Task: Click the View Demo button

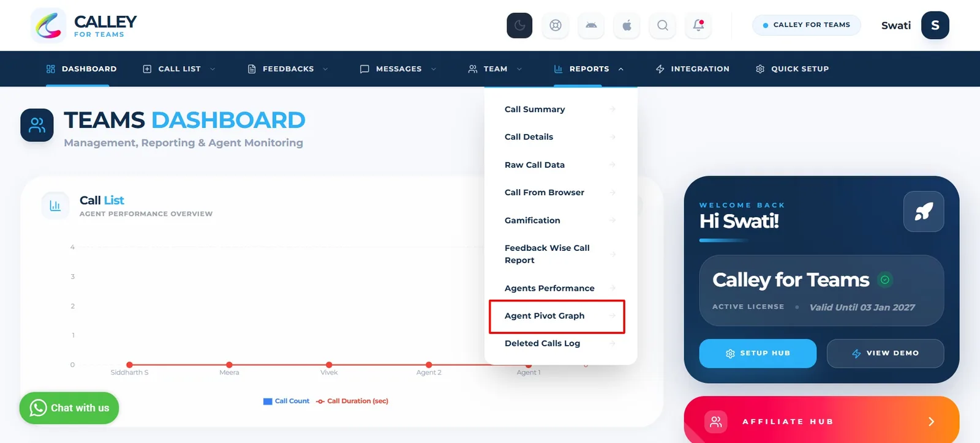Action: [885, 353]
